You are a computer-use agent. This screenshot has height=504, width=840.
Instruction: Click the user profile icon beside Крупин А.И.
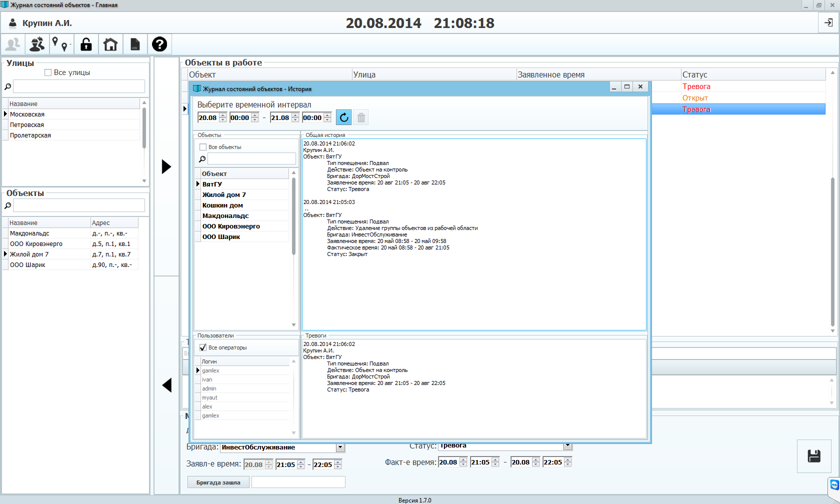point(13,23)
